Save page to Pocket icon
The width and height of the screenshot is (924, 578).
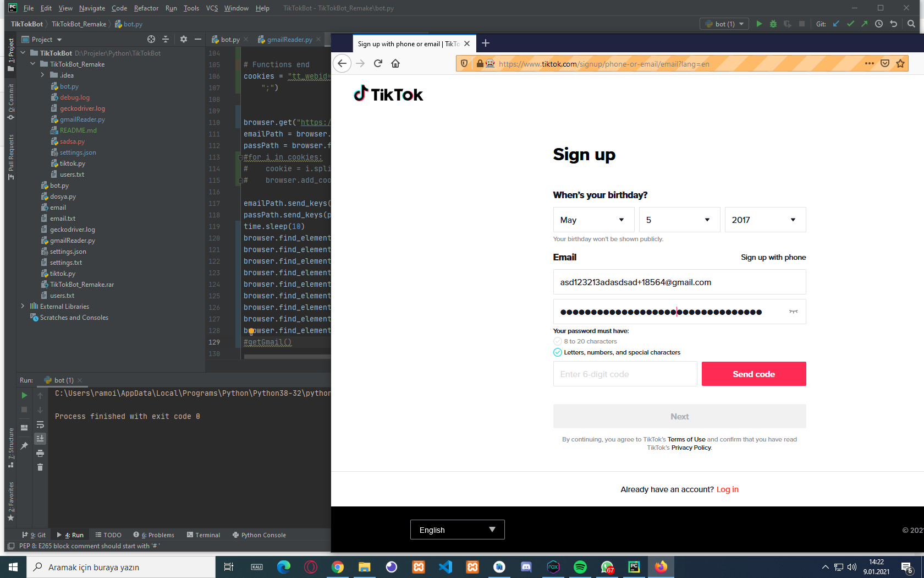[885, 63]
